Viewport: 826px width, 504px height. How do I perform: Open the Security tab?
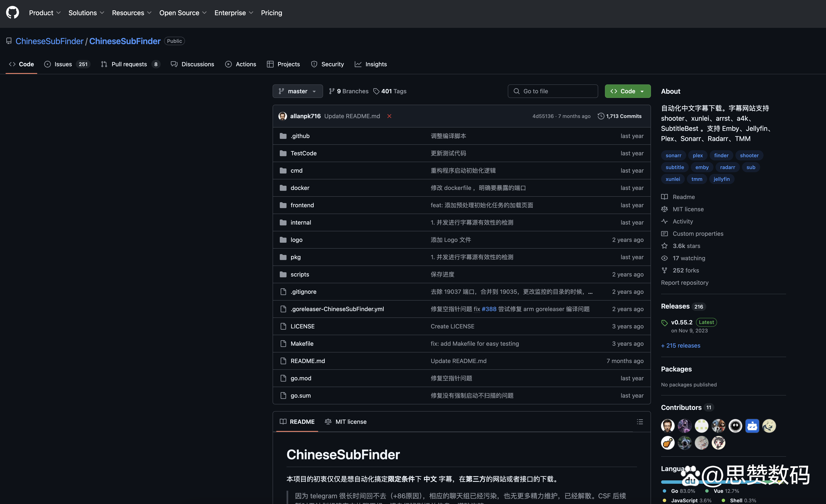pos(327,64)
